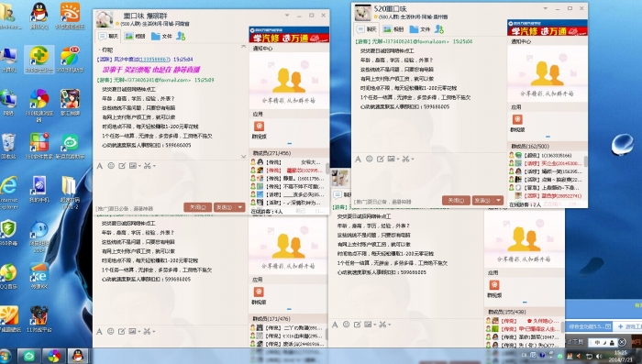The width and height of the screenshot is (642, 364).
Task: Start scissors screenshot tool in lower-middle background chat
Action: pos(382,325)
